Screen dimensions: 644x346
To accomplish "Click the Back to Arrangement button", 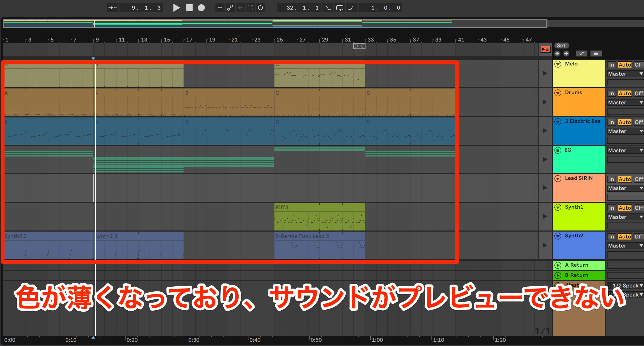I will [x=545, y=49].
